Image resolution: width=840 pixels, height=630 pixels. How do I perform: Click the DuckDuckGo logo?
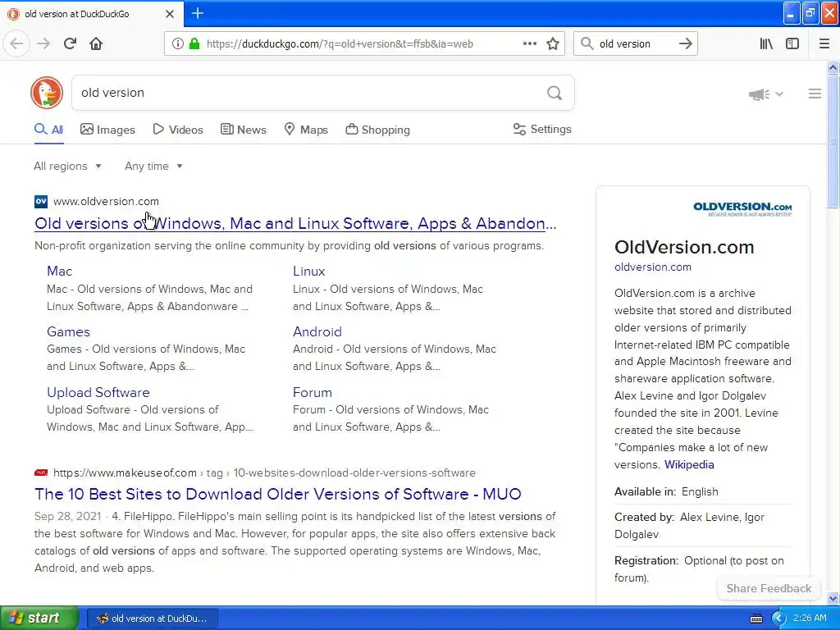(47, 93)
